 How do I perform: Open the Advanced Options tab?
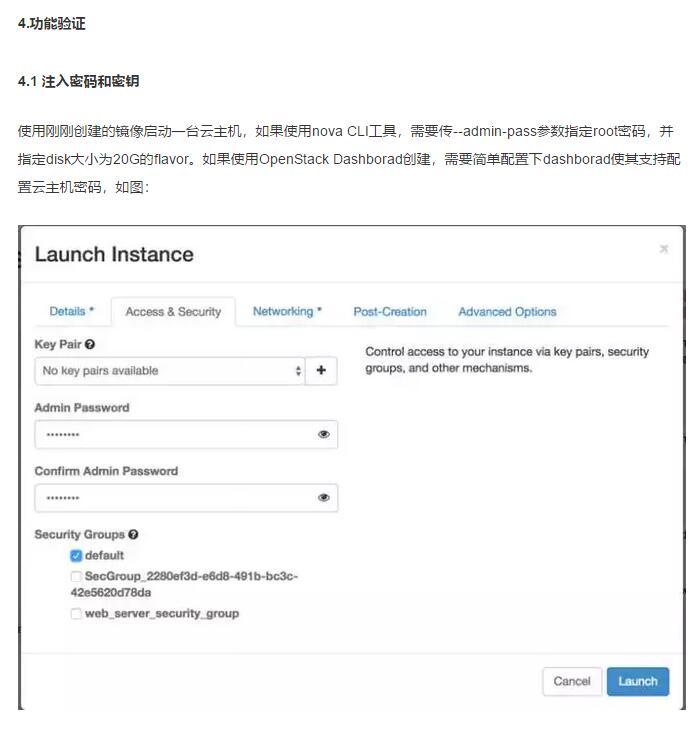507,312
